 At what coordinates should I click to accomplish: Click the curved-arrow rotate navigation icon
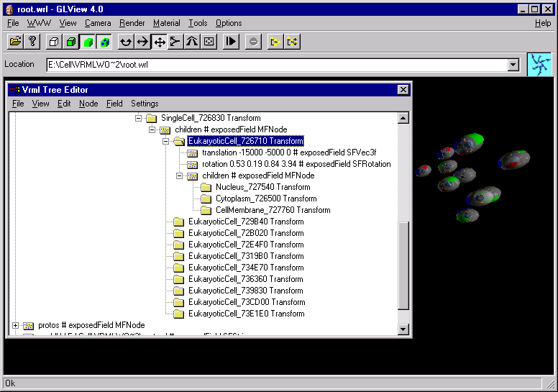126,42
